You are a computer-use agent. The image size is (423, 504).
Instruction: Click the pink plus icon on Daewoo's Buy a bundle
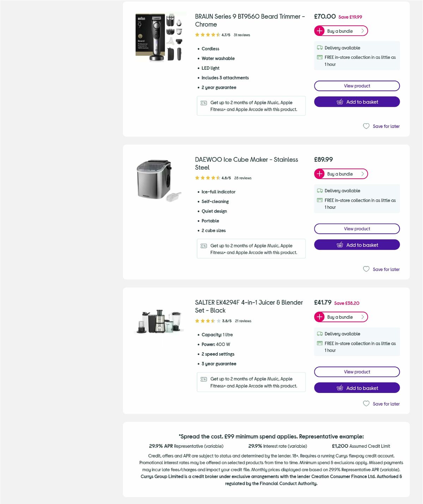pos(319,174)
